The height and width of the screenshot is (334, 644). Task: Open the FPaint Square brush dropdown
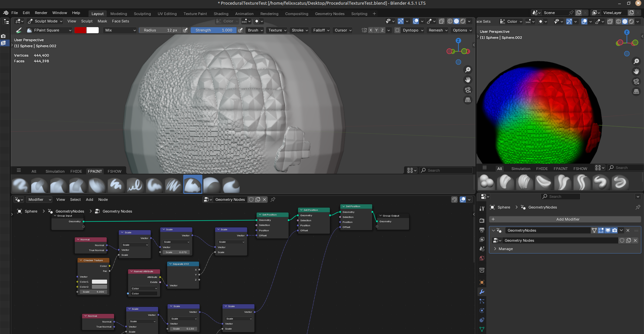(49, 30)
